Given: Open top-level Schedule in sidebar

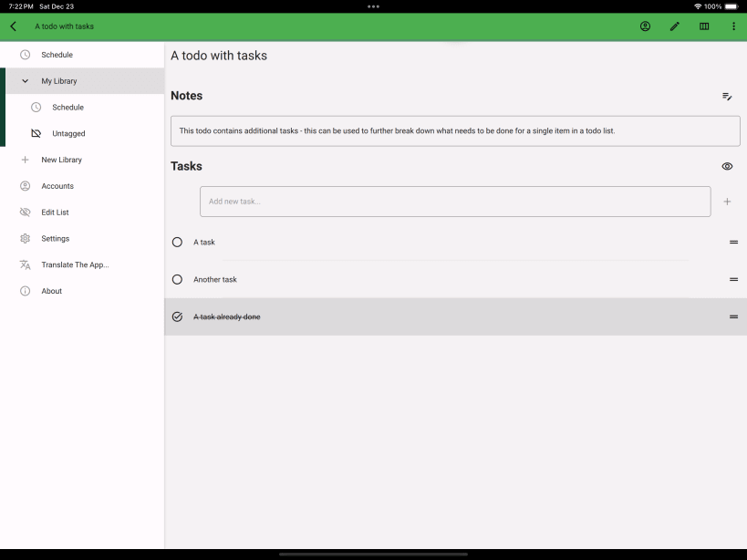Looking at the screenshot, I should [x=82, y=55].
